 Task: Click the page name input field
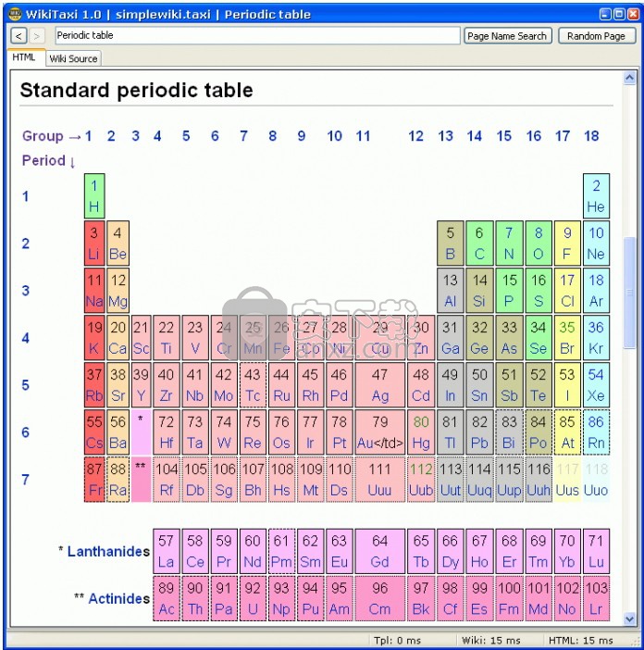click(257, 36)
